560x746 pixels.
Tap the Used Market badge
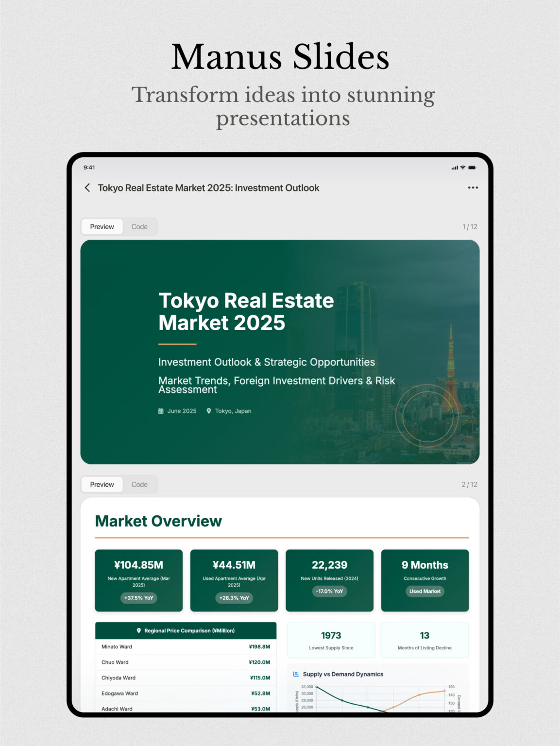click(424, 591)
